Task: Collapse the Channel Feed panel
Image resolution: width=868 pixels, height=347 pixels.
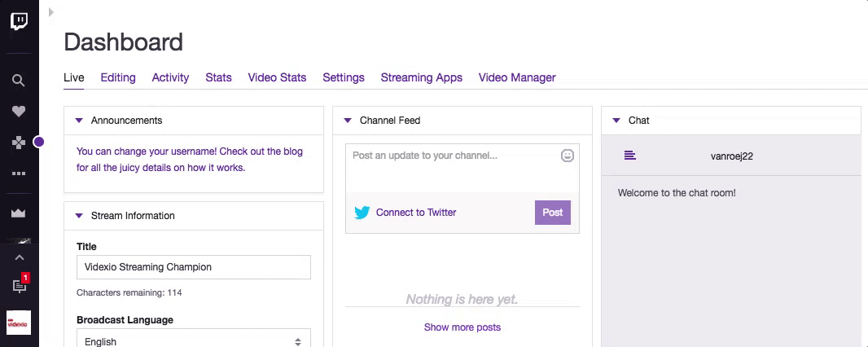Action: click(348, 121)
